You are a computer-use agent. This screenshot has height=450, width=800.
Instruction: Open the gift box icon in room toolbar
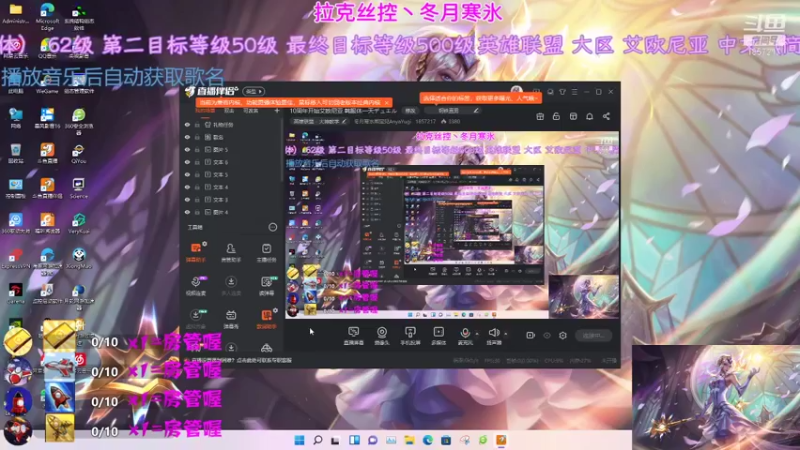pyautogui.click(x=540, y=116)
